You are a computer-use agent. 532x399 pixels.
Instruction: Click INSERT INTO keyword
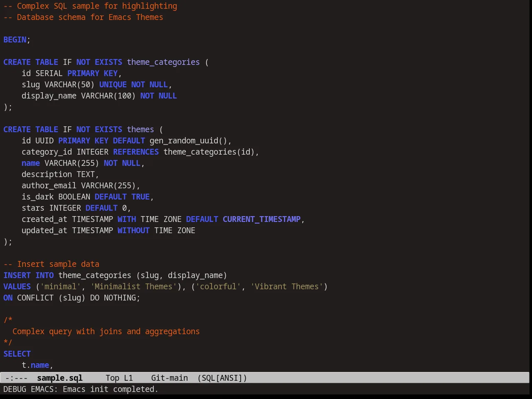(29, 275)
